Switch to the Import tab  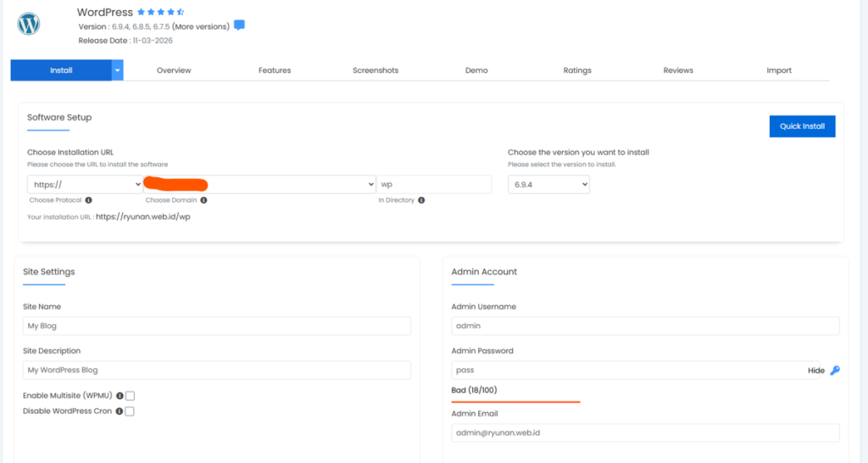pyautogui.click(x=779, y=70)
